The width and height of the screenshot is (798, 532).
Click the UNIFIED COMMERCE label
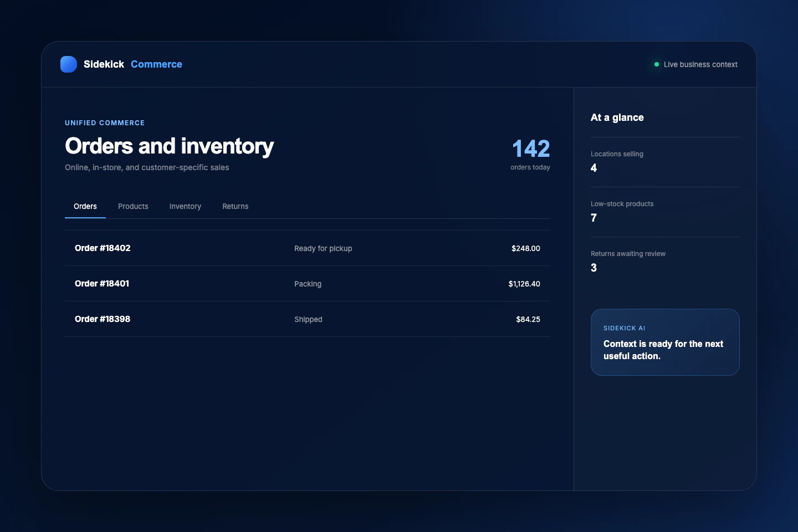(x=105, y=123)
